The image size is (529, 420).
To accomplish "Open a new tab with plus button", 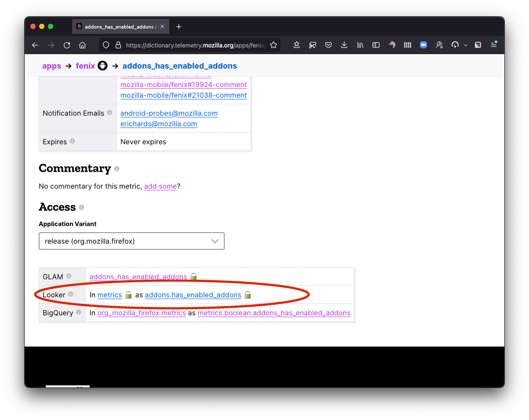I will (179, 27).
